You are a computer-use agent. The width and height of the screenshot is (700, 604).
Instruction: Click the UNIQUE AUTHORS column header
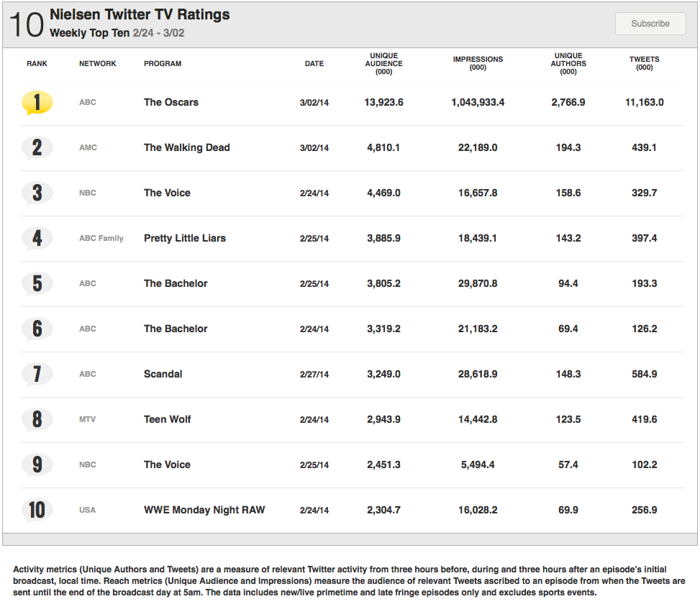[x=568, y=64]
